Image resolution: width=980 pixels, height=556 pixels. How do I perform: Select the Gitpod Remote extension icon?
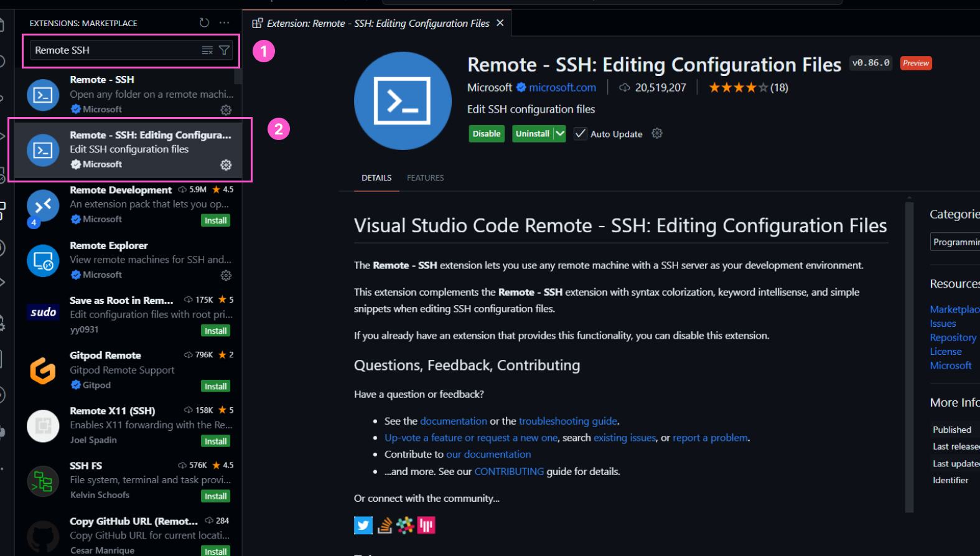(x=43, y=370)
